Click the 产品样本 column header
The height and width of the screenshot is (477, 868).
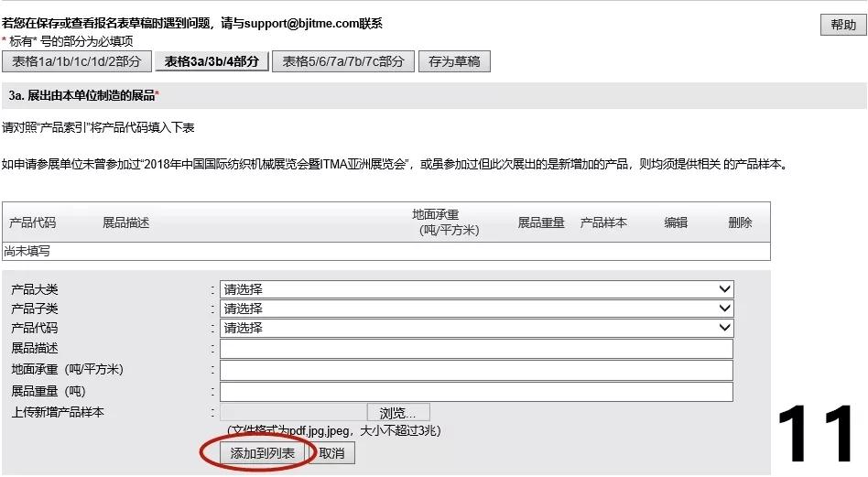click(603, 222)
